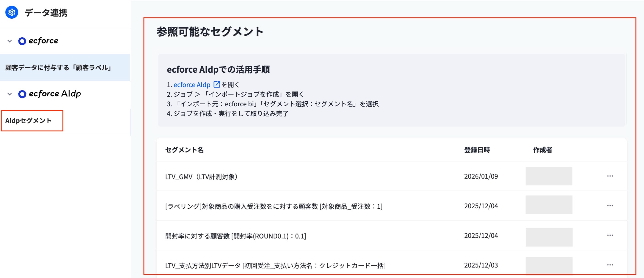
Task: Open more options for LTV_GMV(LTV計測対象) row
Action: pyautogui.click(x=610, y=176)
